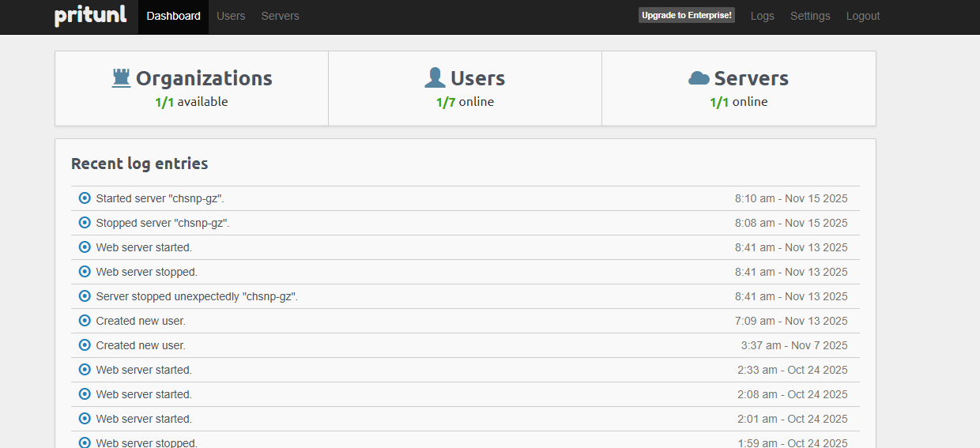Click the Users person silhouette icon

(x=435, y=77)
